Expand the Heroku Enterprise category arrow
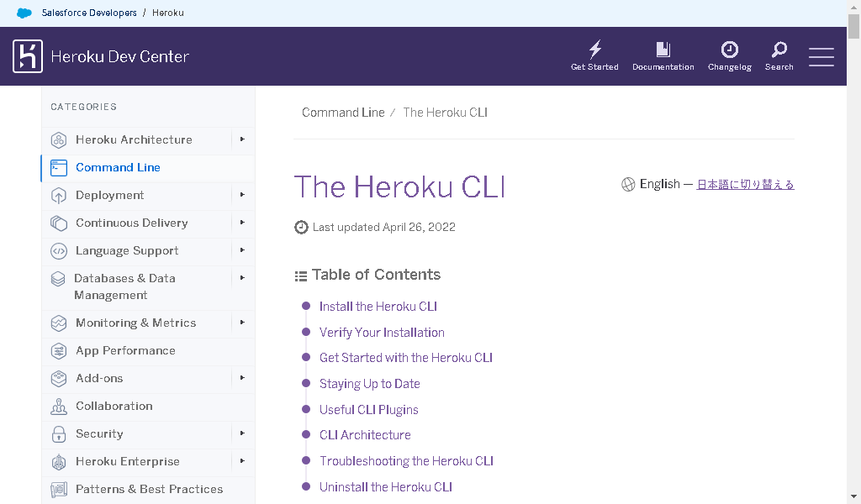Screen dimensions: 861x504 tap(242, 460)
